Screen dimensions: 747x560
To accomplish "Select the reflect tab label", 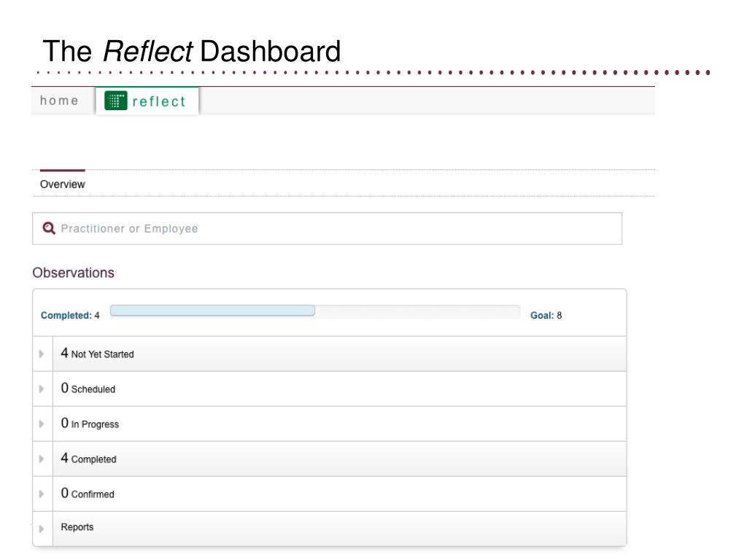I will coord(159,101).
